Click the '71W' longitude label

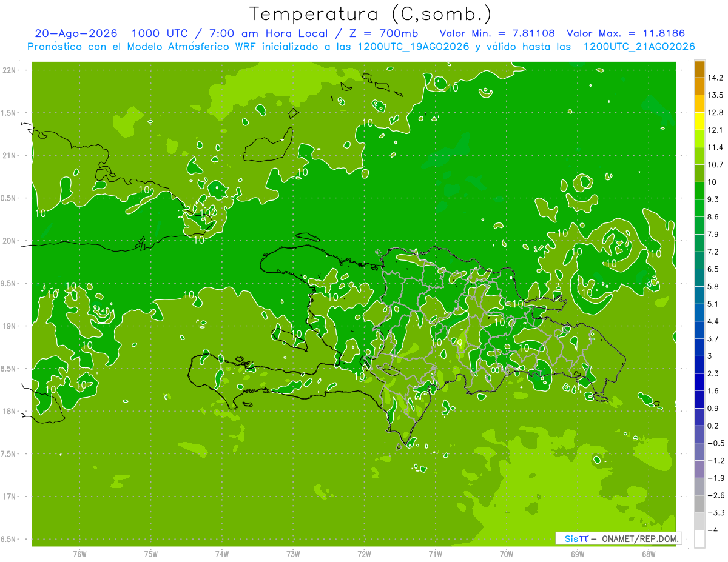point(435,554)
